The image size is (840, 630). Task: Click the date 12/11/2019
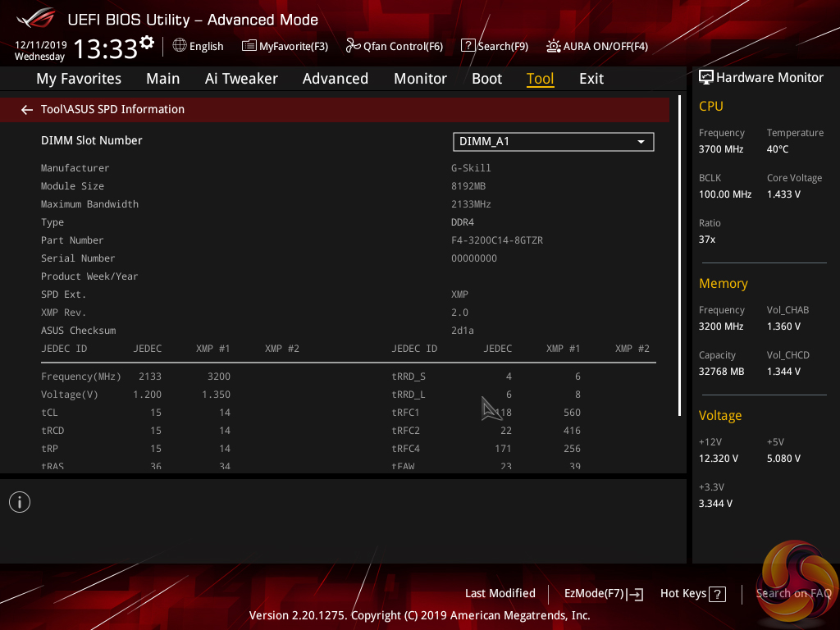coord(41,45)
